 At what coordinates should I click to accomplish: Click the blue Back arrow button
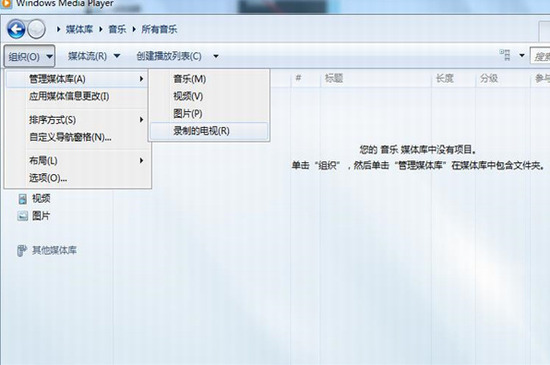point(16,29)
